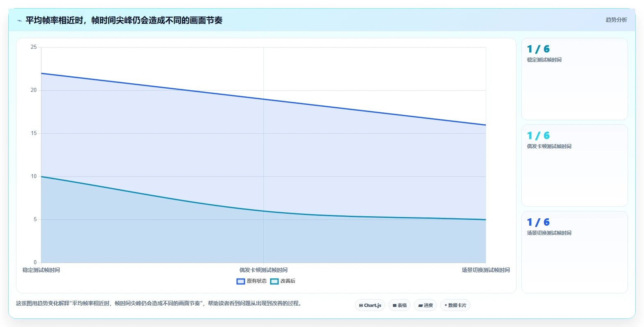Click the 趋势分析 label in header
644x327 pixels.
pos(616,20)
